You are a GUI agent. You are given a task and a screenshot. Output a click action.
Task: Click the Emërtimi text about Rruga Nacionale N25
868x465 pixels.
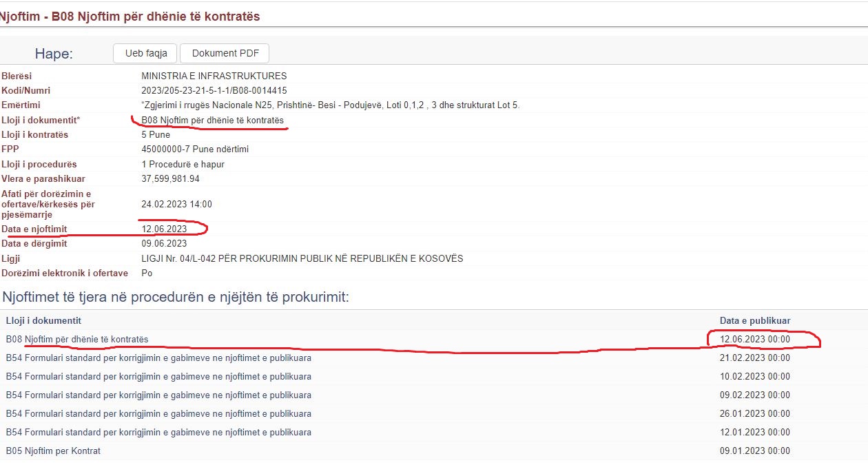click(330, 105)
